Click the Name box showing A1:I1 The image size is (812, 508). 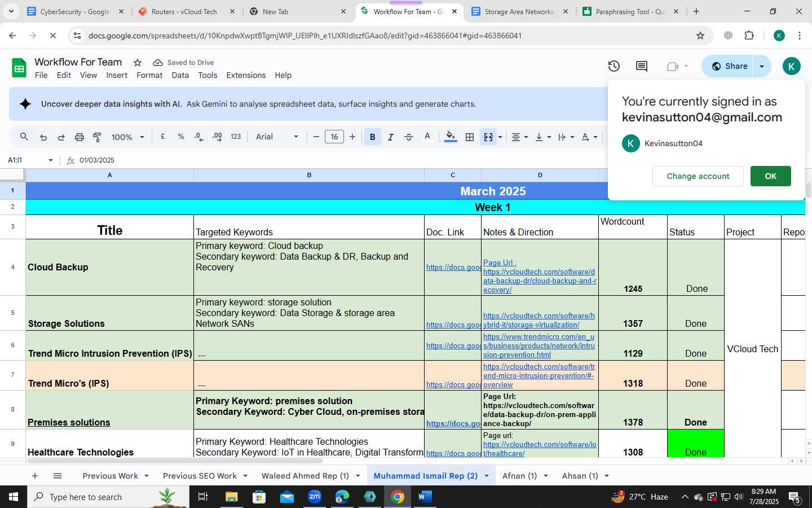pyautogui.click(x=30, y=160)
